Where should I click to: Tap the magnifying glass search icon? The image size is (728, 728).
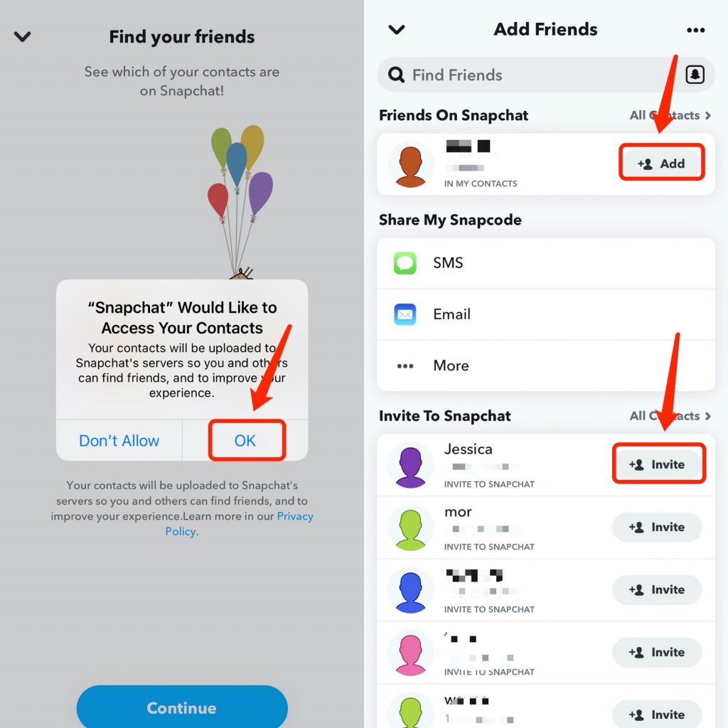click(396, 74)
